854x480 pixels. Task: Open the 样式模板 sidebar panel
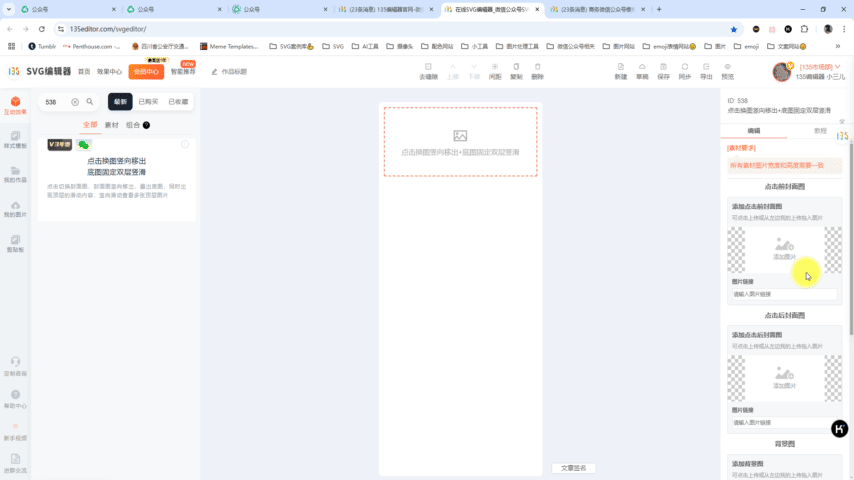pyautogui.click(x=15, y=139)
